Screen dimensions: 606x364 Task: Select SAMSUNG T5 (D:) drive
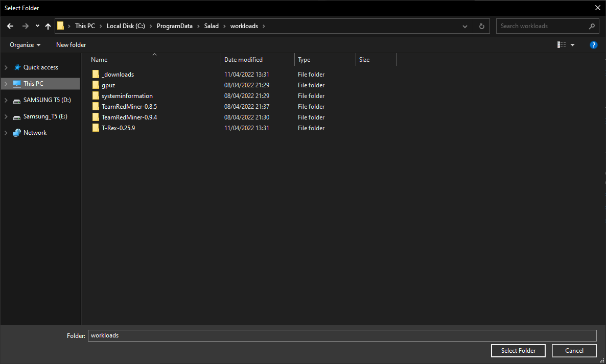coord(47,100)
